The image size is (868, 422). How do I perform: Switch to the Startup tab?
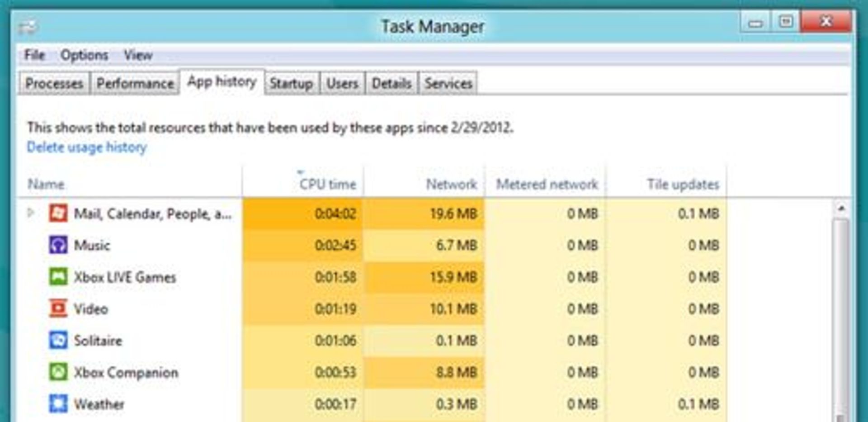292,83
